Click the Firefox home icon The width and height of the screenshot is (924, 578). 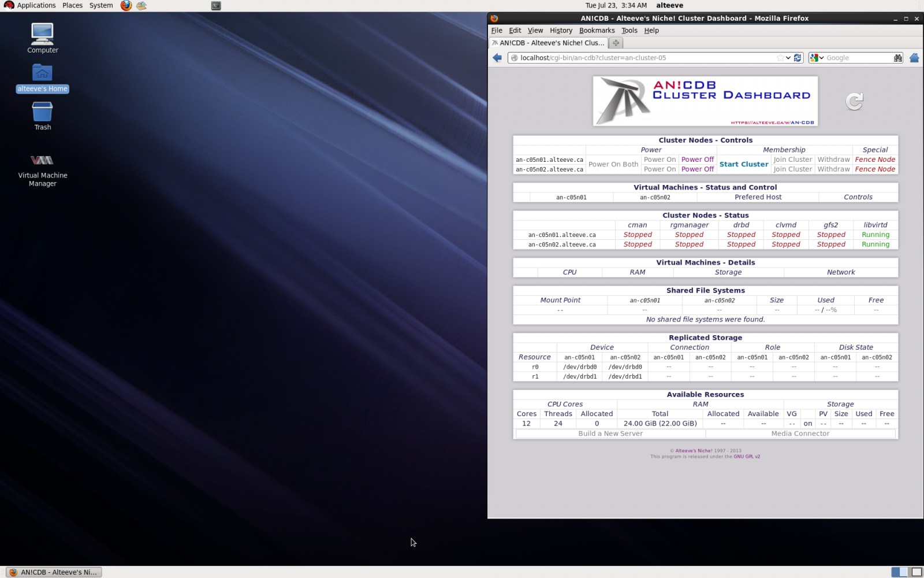click(x=914, y=58)
